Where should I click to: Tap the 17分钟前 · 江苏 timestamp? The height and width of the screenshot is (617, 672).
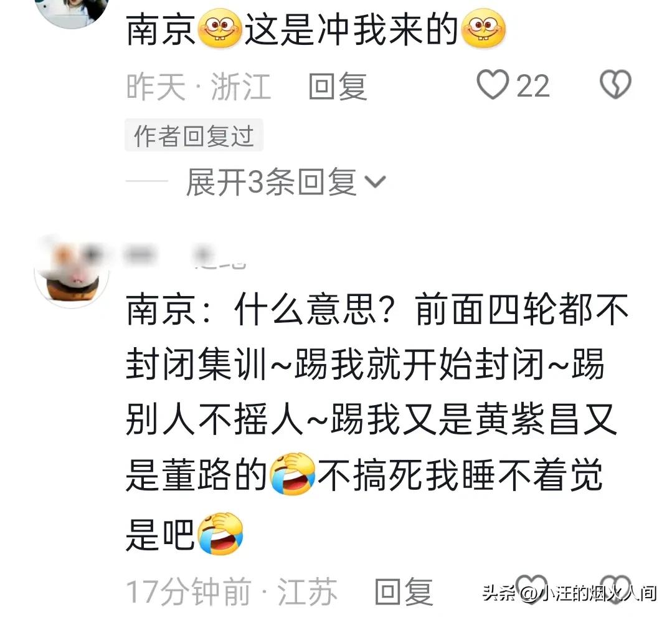click(232, 591)
